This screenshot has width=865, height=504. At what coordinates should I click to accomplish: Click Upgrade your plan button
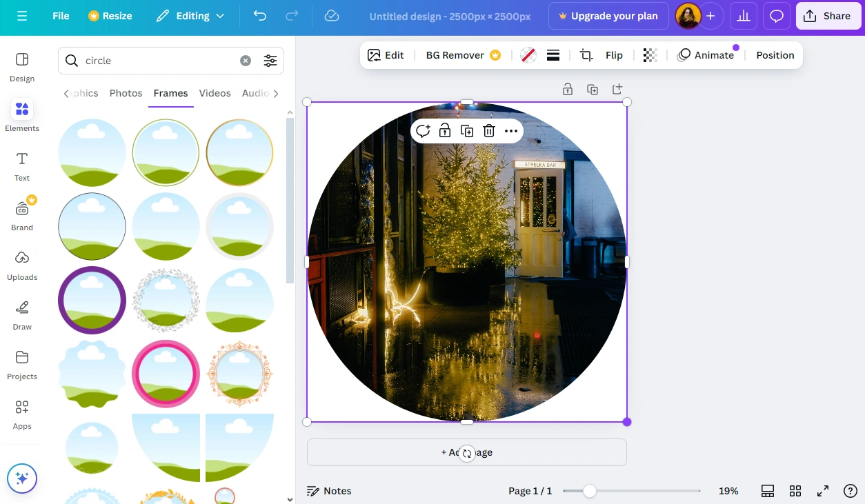click(608, 16)
